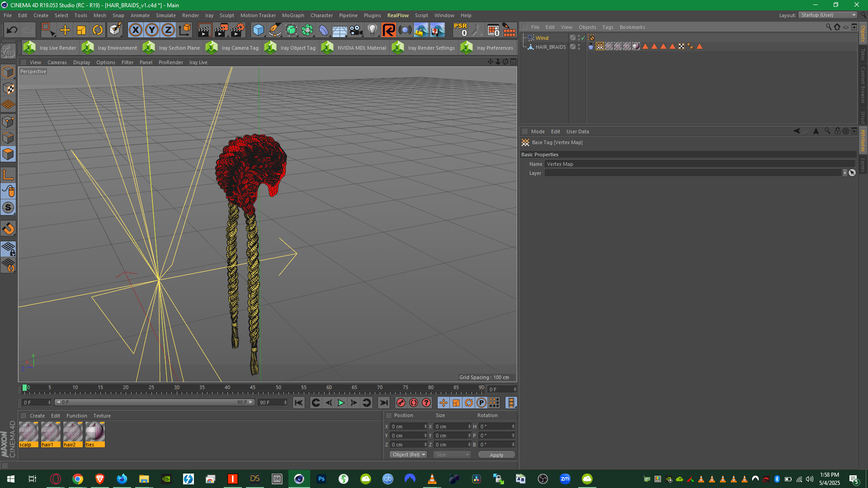Open the viewport Cameras menu
Image resolution: width=868 pixels, height=488 pixels.
(57, 62)
